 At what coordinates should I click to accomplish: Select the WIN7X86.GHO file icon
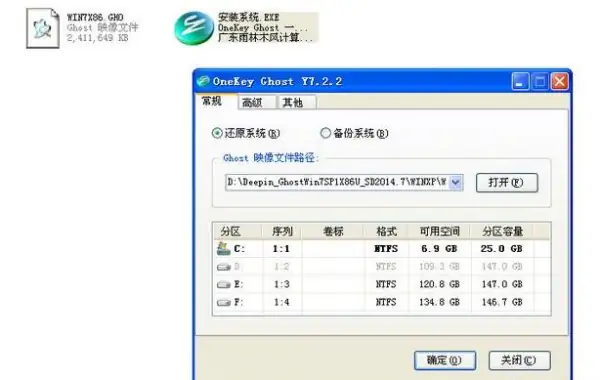click(x=42, y=28)
